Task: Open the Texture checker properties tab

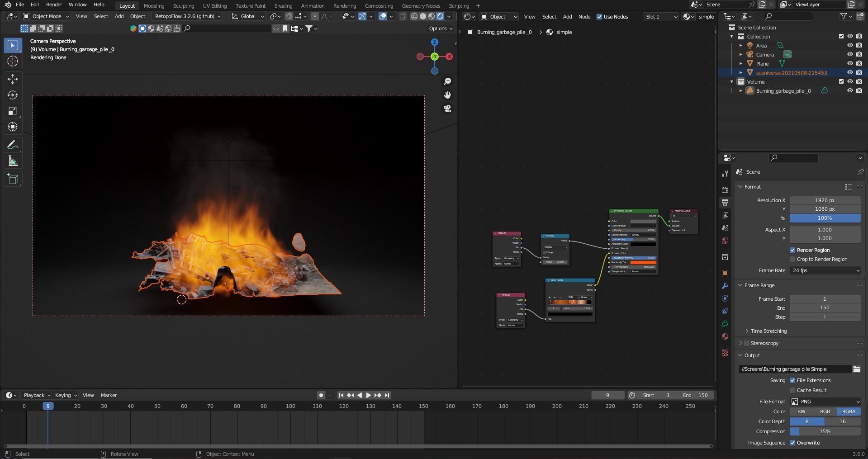Action: pyautogui.click(x=725, y=353)
